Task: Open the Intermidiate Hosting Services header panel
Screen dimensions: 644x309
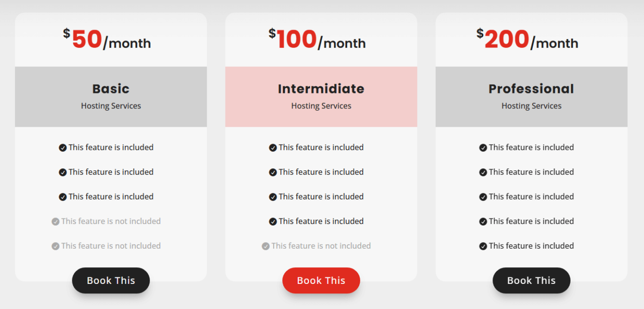Action: [321, 96]
